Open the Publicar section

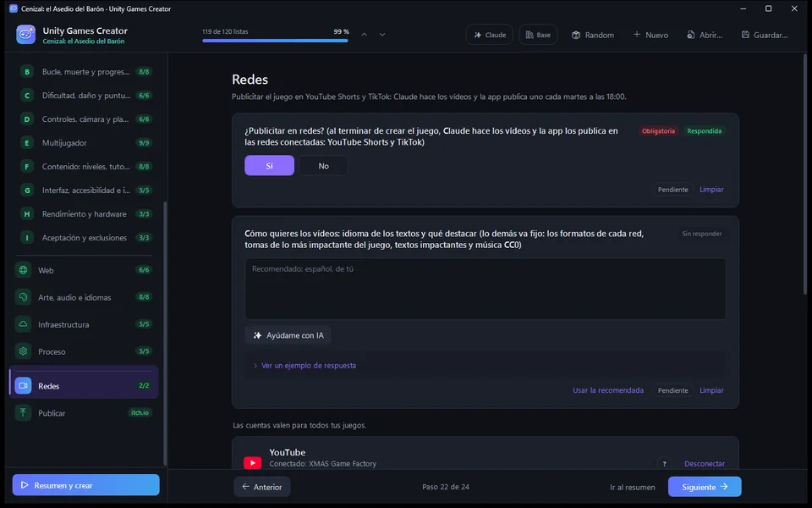pyautogui.click(x=84, y=412)
